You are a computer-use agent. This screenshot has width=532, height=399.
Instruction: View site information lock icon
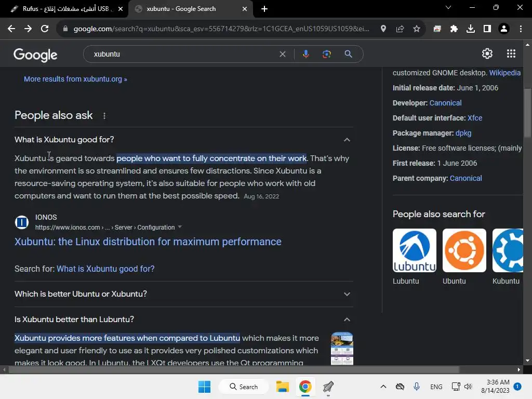coord(65,29)
